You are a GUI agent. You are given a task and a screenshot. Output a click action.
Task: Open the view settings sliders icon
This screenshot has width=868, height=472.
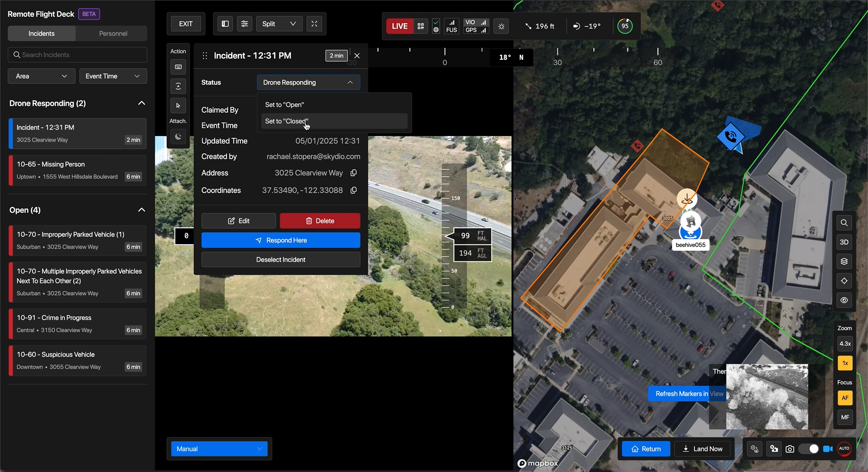pos(245,24)
